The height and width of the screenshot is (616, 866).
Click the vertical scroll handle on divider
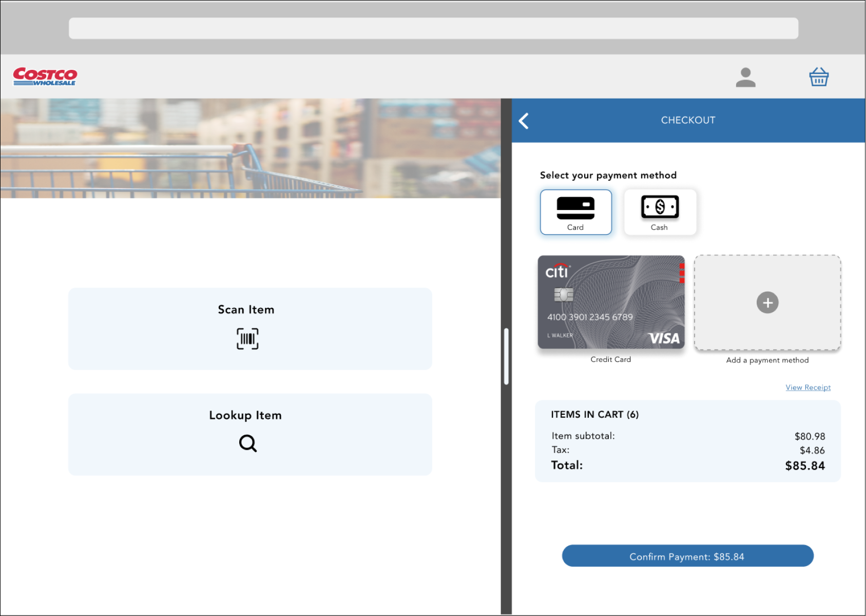[506, 356]
